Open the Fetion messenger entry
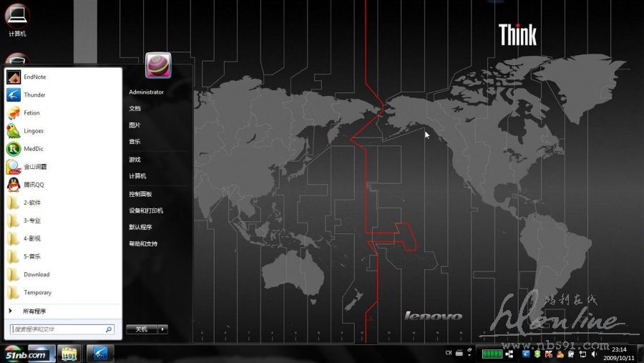The image size is (644, 363). pos(63,112)
